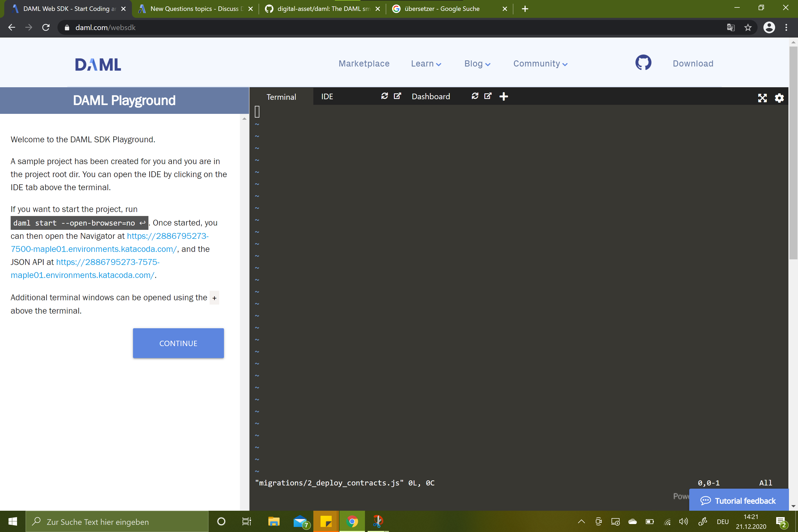Expand the Learn dropdown menu
Viewport: 798px width, 532px height.
click(426, 64)
